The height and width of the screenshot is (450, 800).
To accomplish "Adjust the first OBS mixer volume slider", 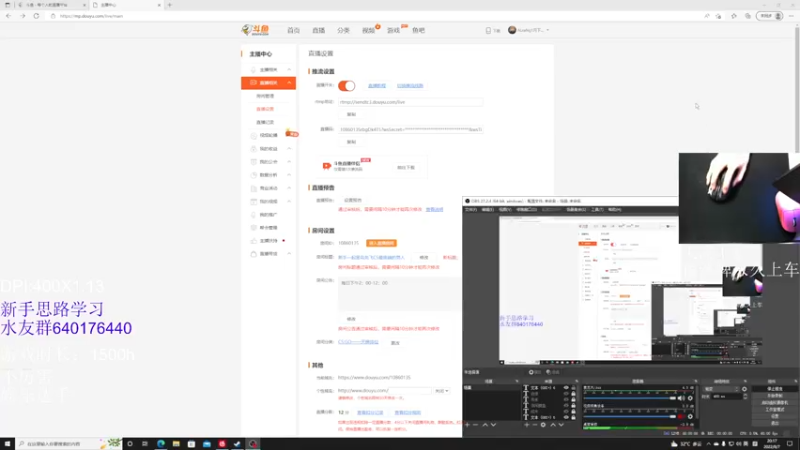I will pyautogui.click(x=630, y=398).
